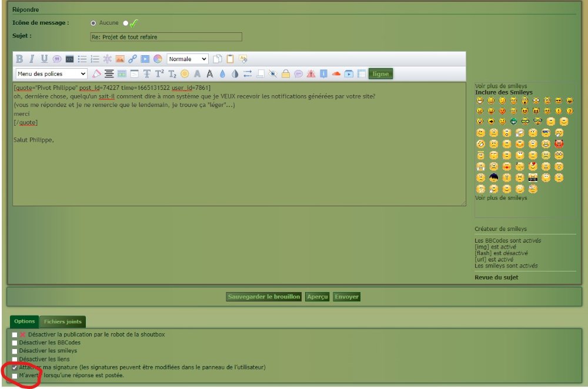Image resolution: width=588 pixels, height=389 pixels.
Task: Click the hidden eye spoiler icon
Action: point(273,74)
